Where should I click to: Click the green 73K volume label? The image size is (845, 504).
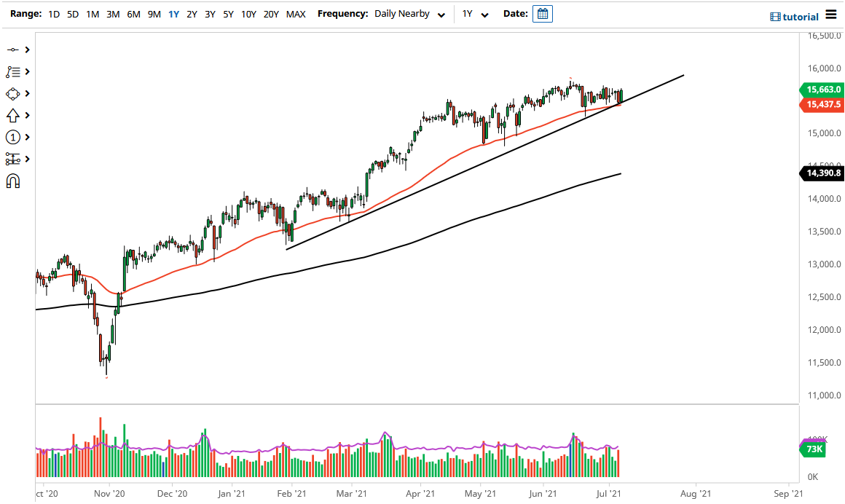[x=813, y=449]
